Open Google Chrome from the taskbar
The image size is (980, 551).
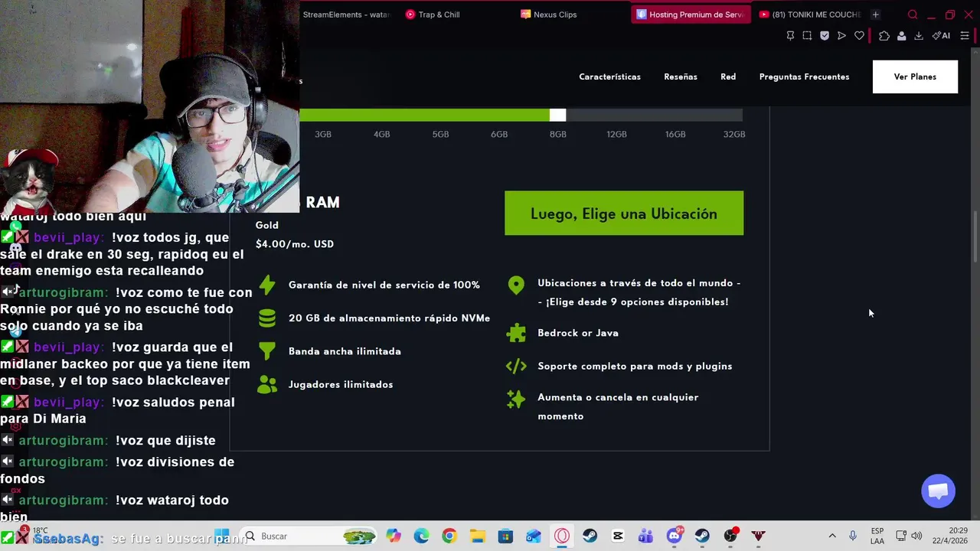pyautogui.click(x=449, y=536)
